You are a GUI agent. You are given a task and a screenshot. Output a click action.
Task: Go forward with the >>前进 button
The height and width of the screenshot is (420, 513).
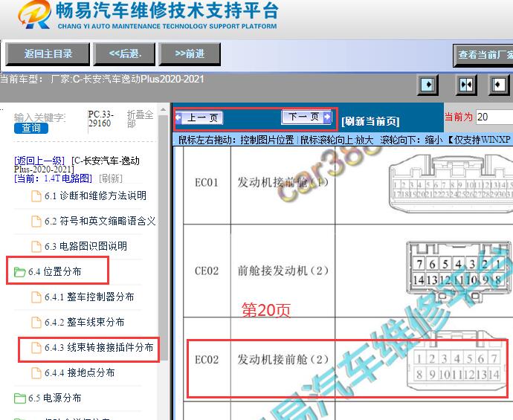coord(190,54)
